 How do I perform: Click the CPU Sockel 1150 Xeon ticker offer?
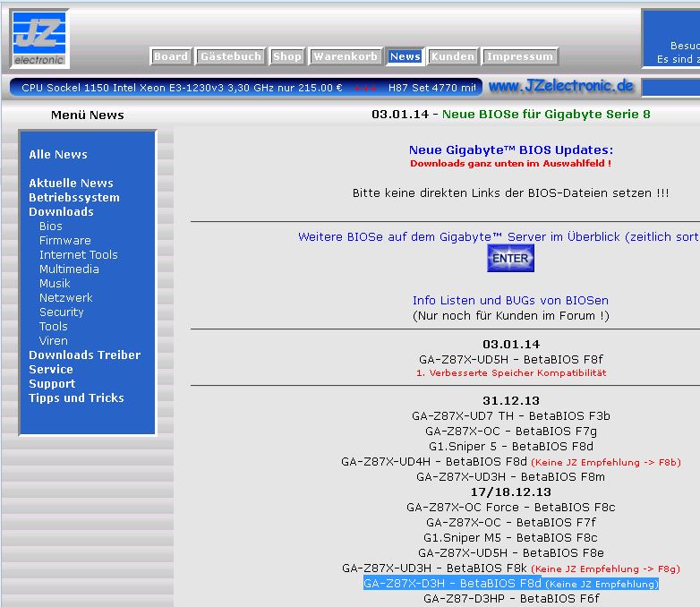coord(182,88)
